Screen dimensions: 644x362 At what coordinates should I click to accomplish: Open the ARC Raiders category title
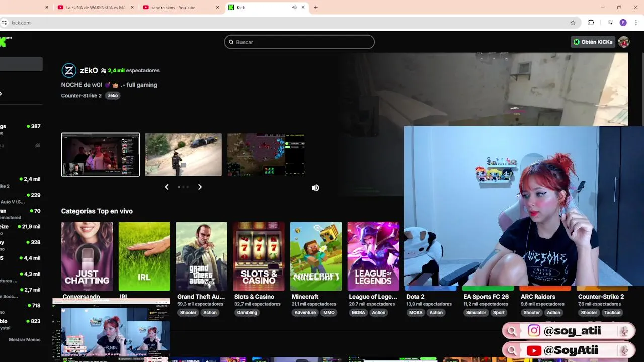(x=538, y=297)
